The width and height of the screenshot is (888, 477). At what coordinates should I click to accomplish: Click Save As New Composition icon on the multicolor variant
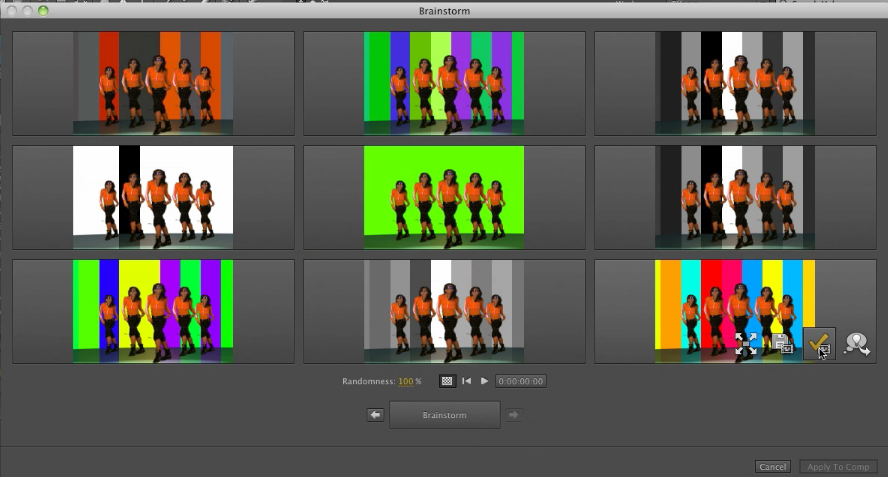pos(783,344)
